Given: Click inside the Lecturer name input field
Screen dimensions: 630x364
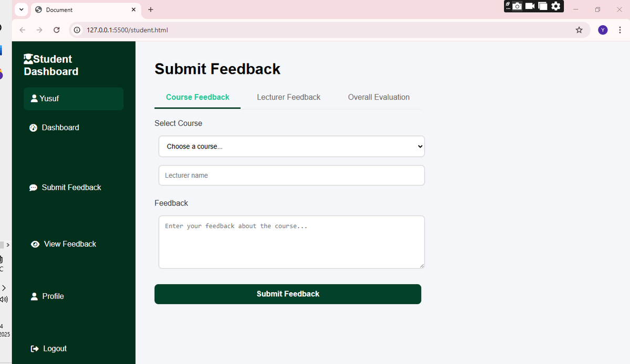Looking at the screenshot, I should click(291, 175).
